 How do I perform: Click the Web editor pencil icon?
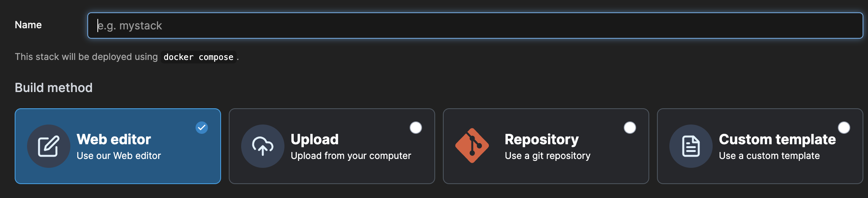point(49,146)
